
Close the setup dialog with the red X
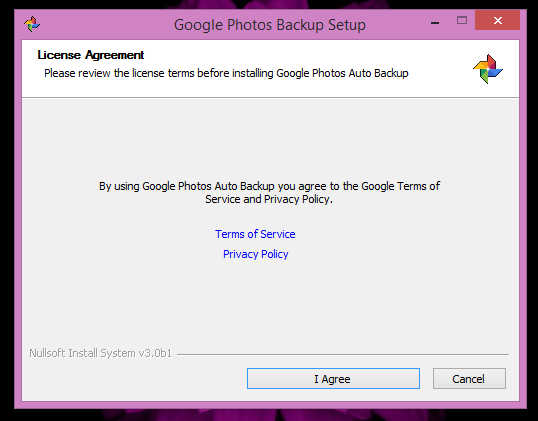(498, 20)
